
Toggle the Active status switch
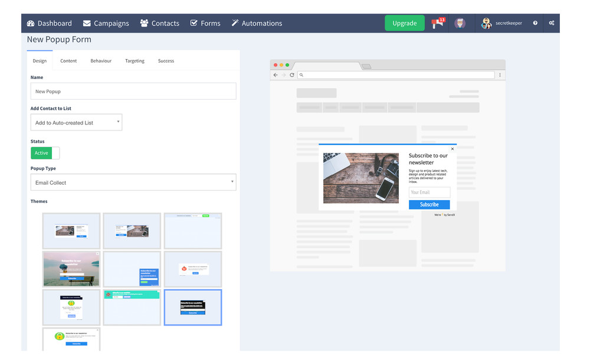[45, 153]
